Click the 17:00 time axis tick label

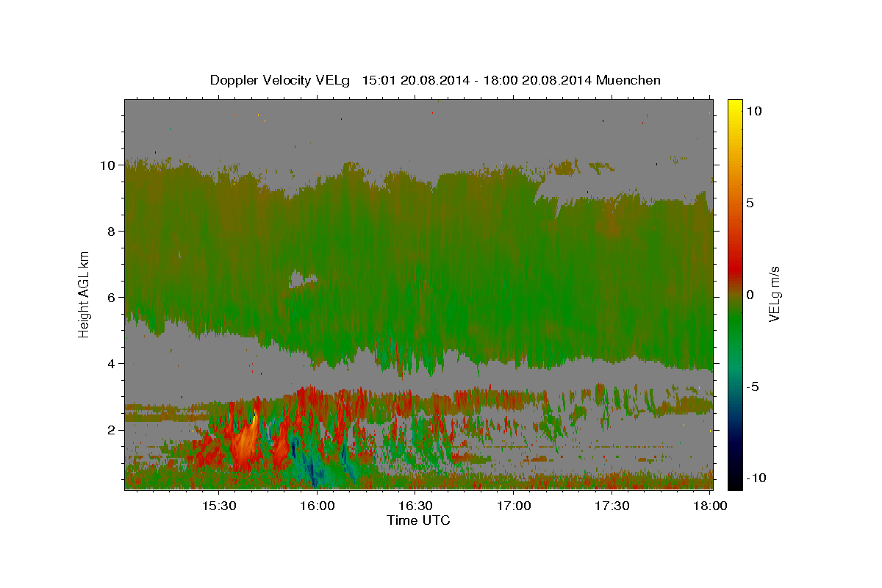click(x=514, y=506)
